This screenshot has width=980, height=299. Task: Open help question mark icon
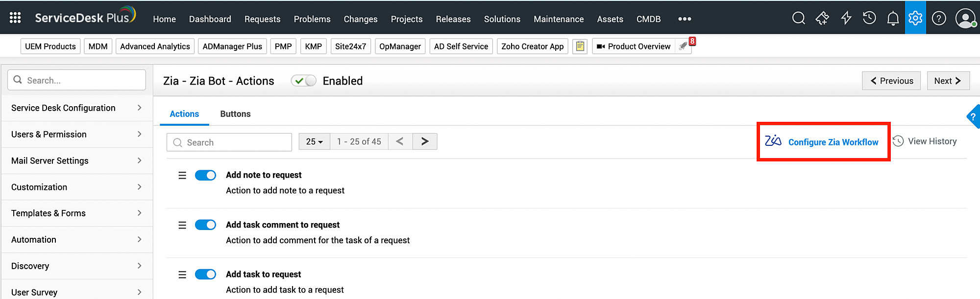pyautogui.click(x=939, y=18)
